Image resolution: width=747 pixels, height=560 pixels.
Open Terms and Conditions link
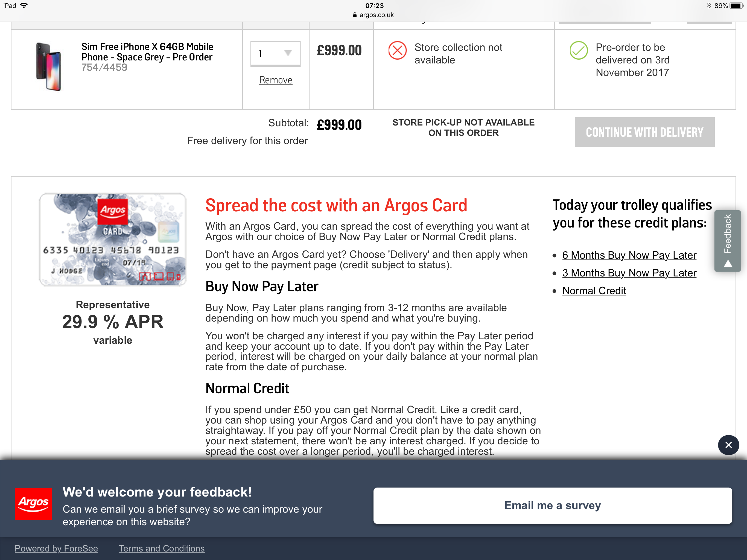click(x=161, y=548)
